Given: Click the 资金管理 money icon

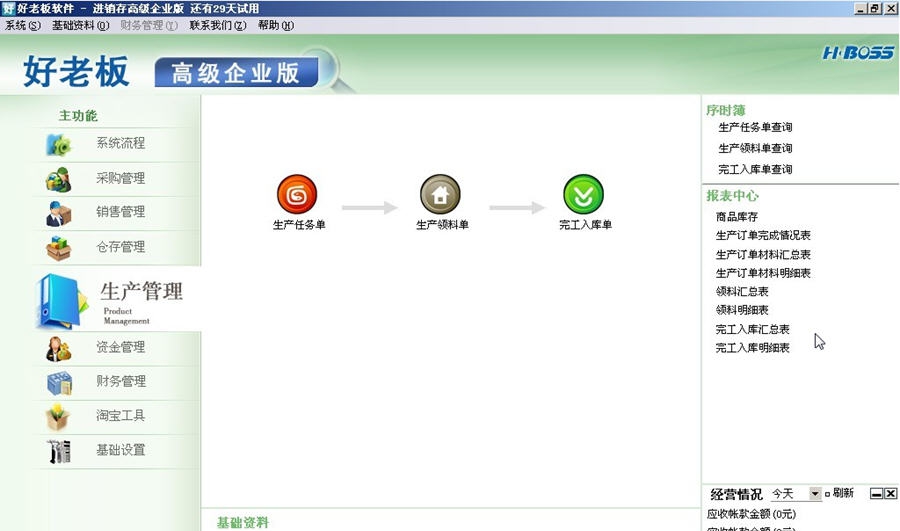Looking at the screenshot, I should [x=58, y=348].
